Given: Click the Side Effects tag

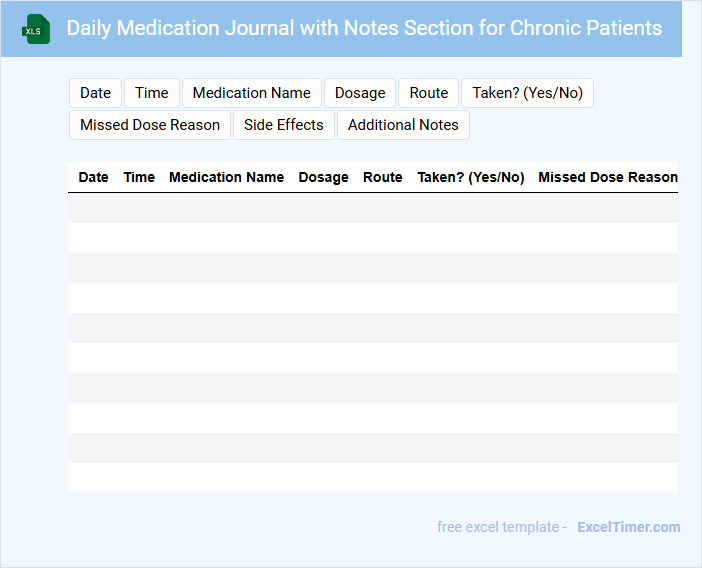Looking at the screenshot, I should 284,125.
